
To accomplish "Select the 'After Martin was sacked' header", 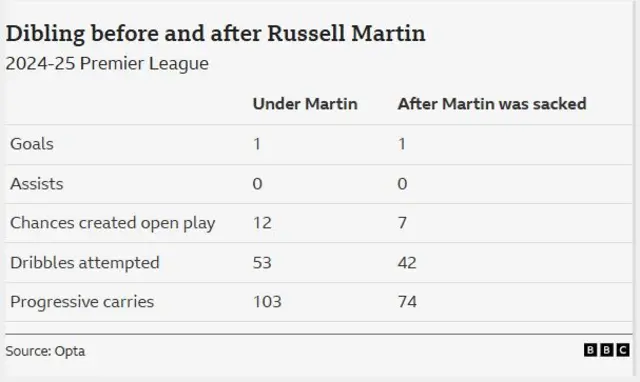I will (x=492, y=104).
